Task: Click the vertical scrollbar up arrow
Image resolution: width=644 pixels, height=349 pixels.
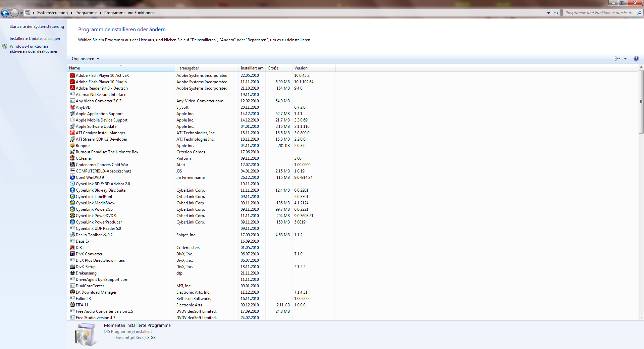Action: [641, 67]
